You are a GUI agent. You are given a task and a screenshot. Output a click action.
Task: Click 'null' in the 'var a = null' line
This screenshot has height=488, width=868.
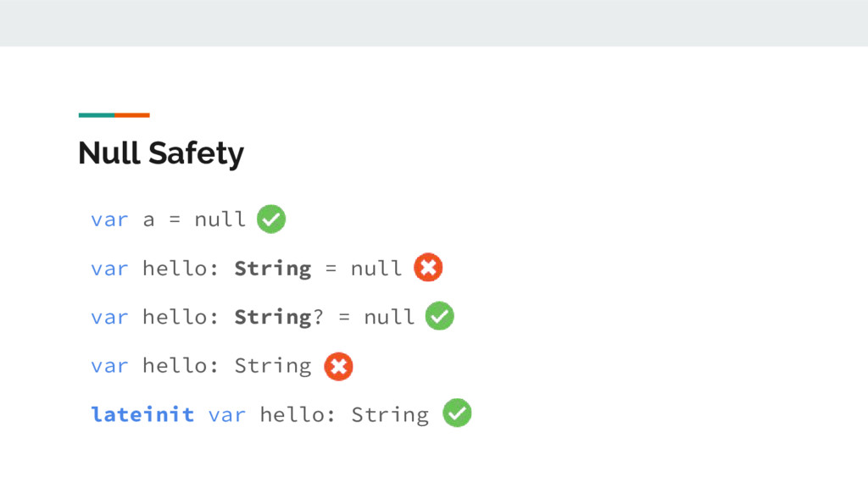tap(220, 219)
